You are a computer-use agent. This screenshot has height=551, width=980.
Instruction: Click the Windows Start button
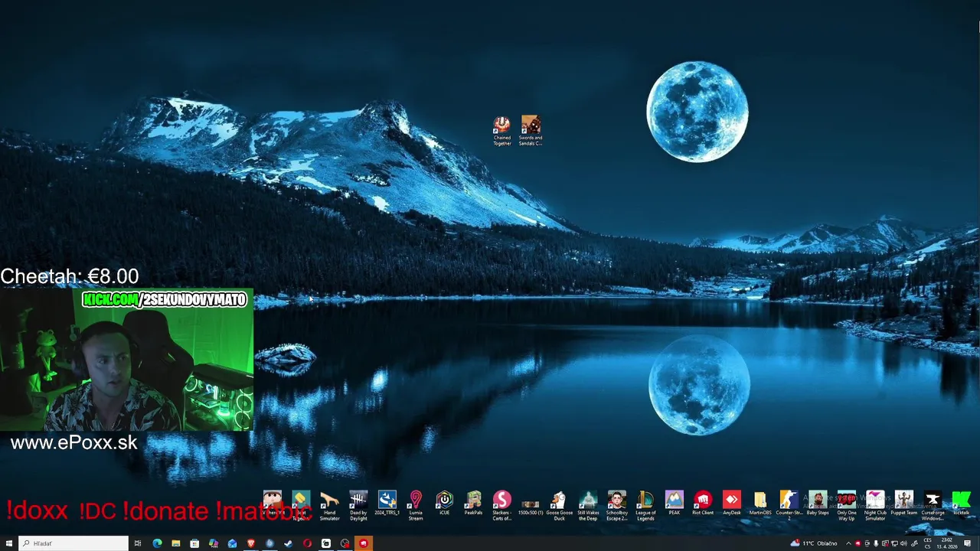[9, 543]
